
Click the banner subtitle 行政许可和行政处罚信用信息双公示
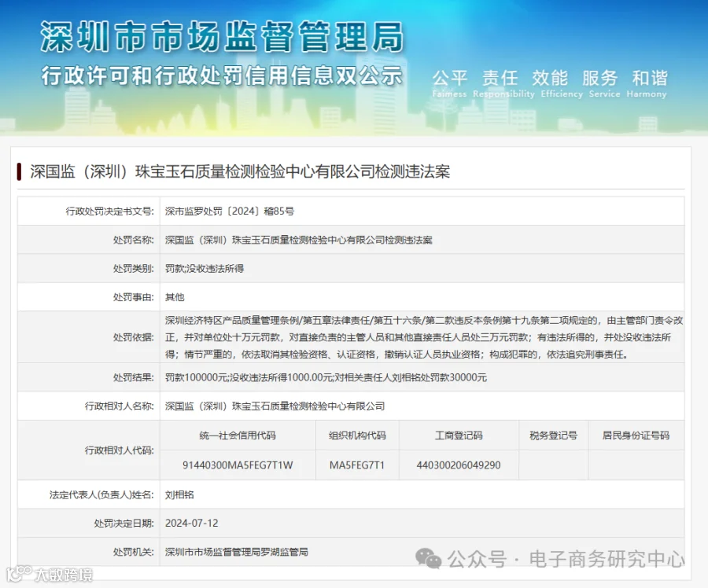pyautogui.click(x=222, y=75)
